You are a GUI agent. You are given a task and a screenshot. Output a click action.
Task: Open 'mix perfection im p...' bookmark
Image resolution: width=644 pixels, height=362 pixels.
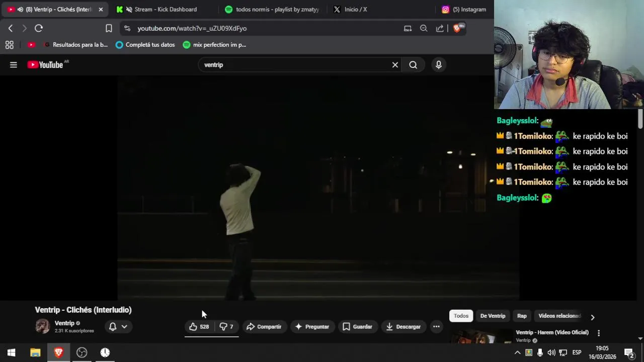pos(214,45)
